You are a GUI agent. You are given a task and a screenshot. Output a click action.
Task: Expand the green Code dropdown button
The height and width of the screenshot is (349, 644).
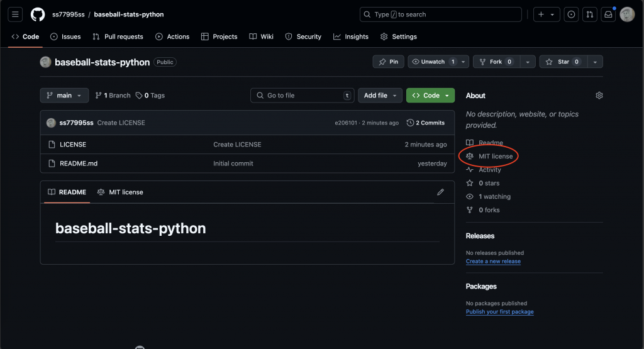pyautogui.click(x=430, y=96)
